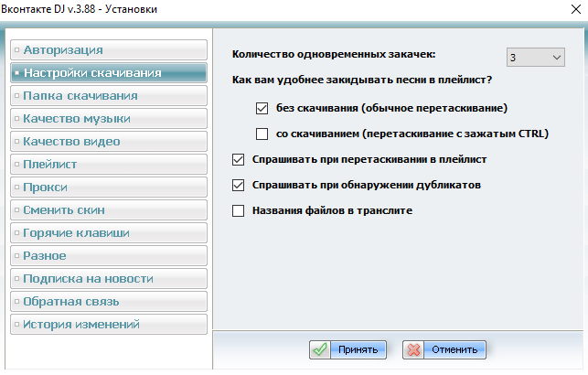Image resolution: width=588 pixels, height=375 pixels.
Task: Open the Обратная связь section
Action: (x=109, y=302)
